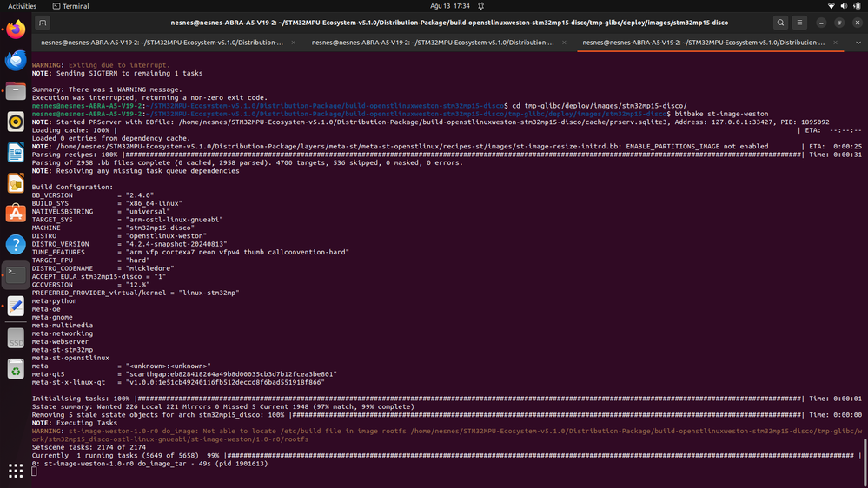Show Applications grid button

(16, 471)
